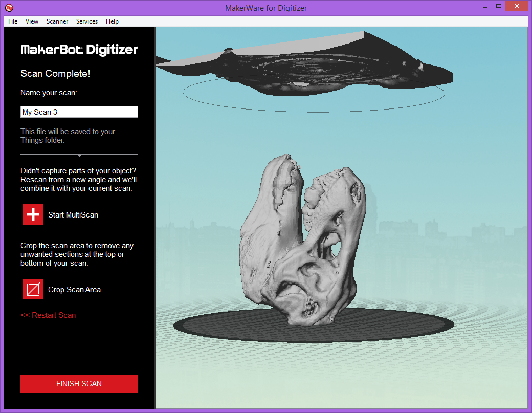Click the 'Scan Complete!' heading
The height and width of the screenshot is (413, 532).
click(55, 73)
